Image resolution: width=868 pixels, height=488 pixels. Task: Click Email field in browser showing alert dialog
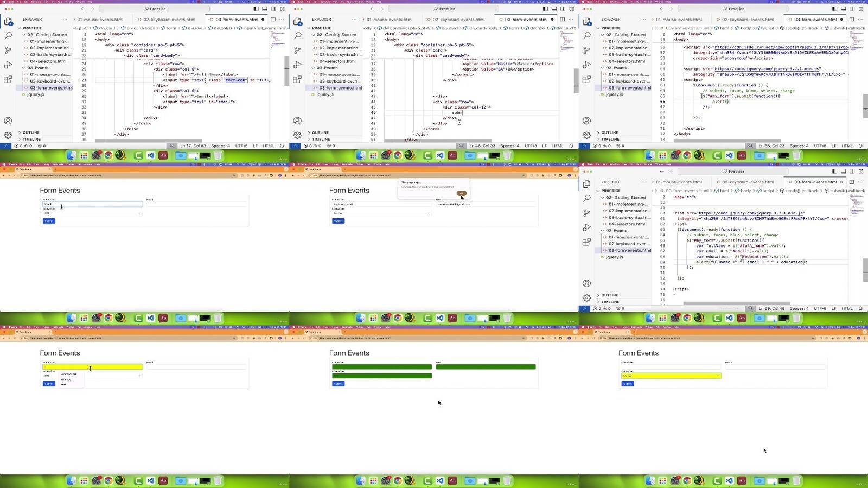pyautogui.click(x=486, y=204)
